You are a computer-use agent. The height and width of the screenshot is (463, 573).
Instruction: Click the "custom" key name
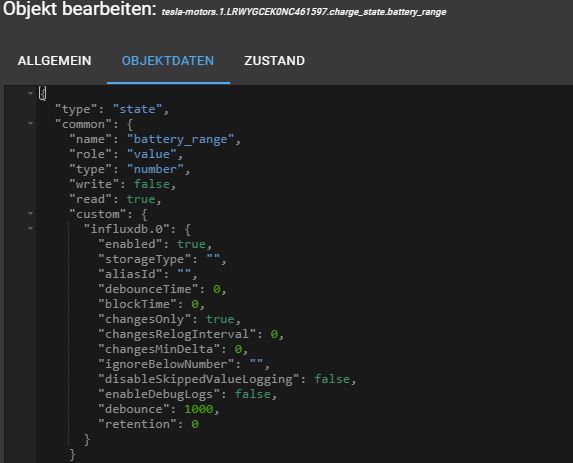tap(98, 214)
